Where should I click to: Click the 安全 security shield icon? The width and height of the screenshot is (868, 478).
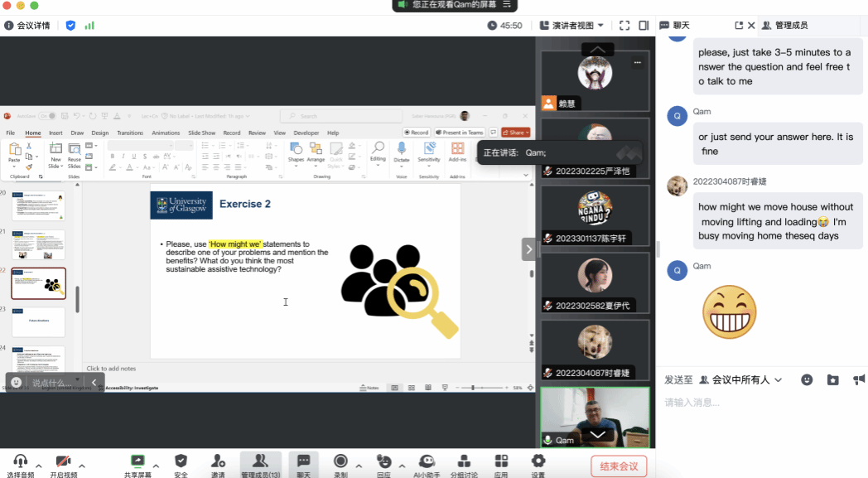point(181,461)
